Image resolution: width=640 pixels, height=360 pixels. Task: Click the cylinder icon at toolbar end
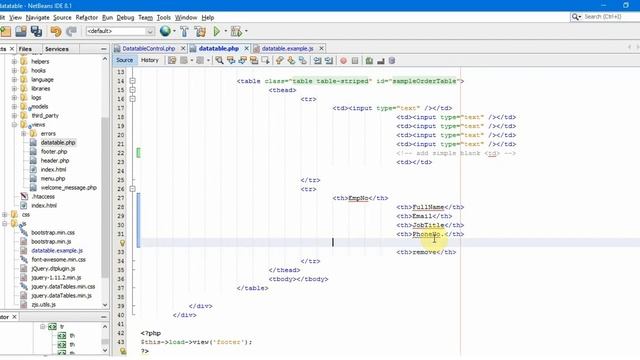(x=392, y=60)
